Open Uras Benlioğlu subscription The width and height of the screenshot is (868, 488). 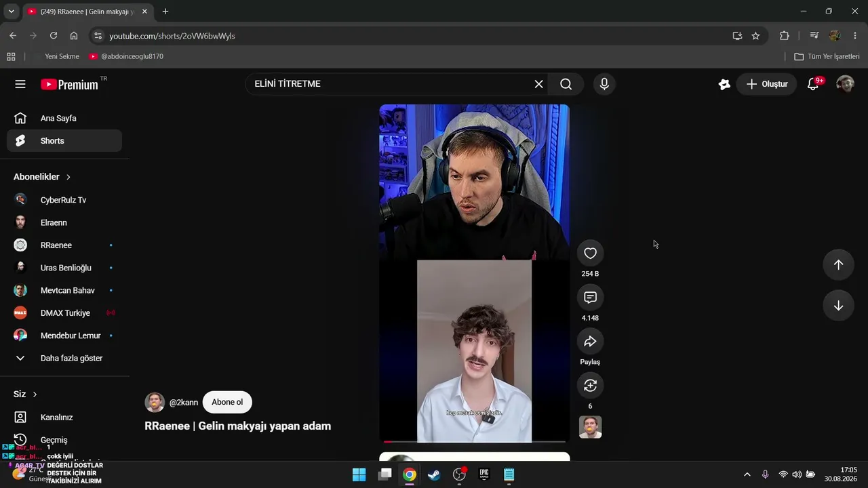(64, 268)
